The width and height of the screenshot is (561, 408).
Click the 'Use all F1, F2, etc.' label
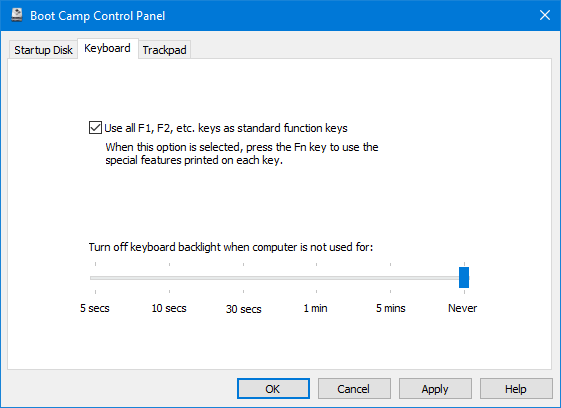pyautogui.click(x=226, y=128)
